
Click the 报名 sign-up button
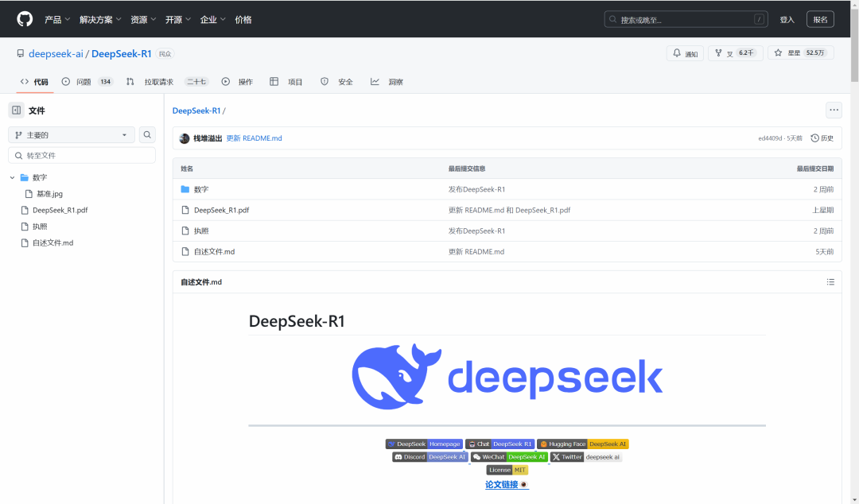pos(820,18)
